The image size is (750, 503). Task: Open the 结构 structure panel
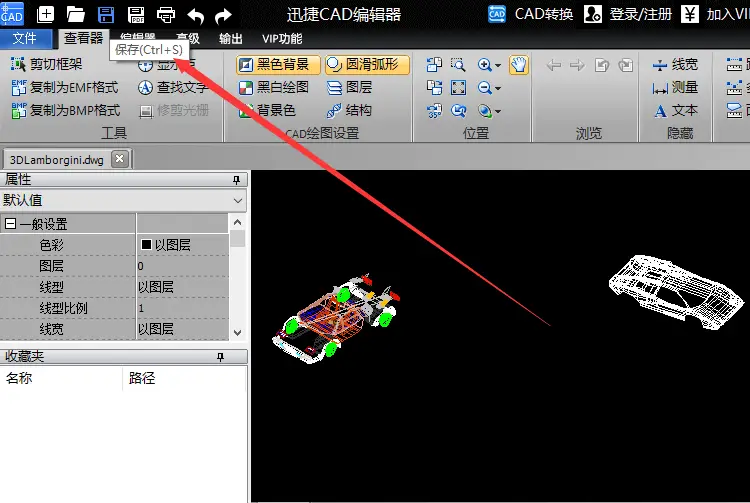(x=349, y=110)
